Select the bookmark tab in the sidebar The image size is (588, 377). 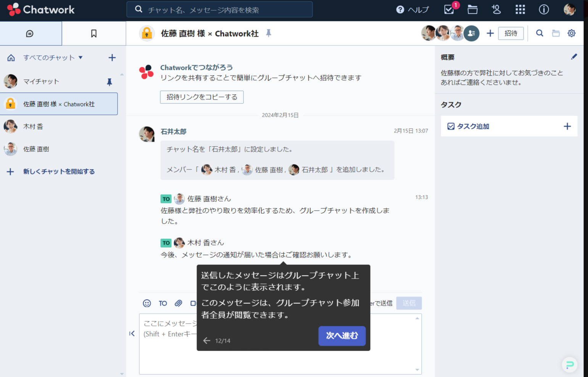tap(93, 33)
